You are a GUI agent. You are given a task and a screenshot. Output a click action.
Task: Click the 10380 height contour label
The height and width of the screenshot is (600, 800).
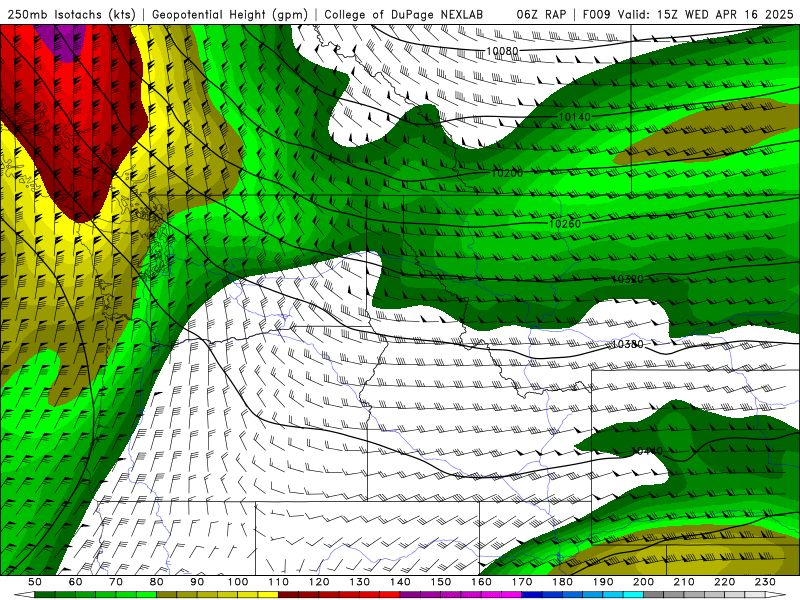tap(627, 344)
